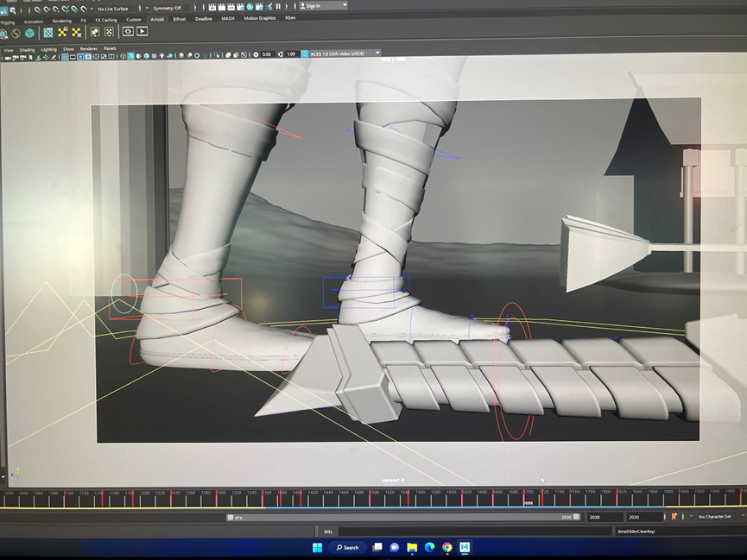Click Search in the Windows taskbar
747x560 pixels.
coord(347,548)
